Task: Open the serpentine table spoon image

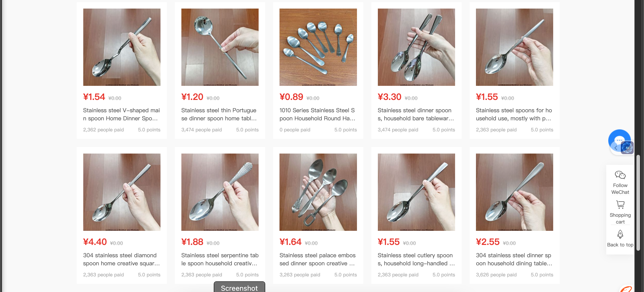Action: (220, 192)
